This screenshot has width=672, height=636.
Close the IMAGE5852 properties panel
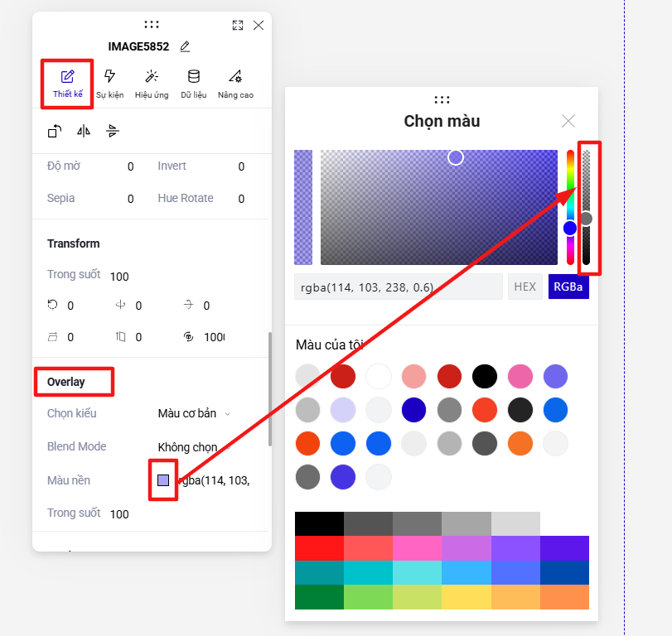(259, 26)
